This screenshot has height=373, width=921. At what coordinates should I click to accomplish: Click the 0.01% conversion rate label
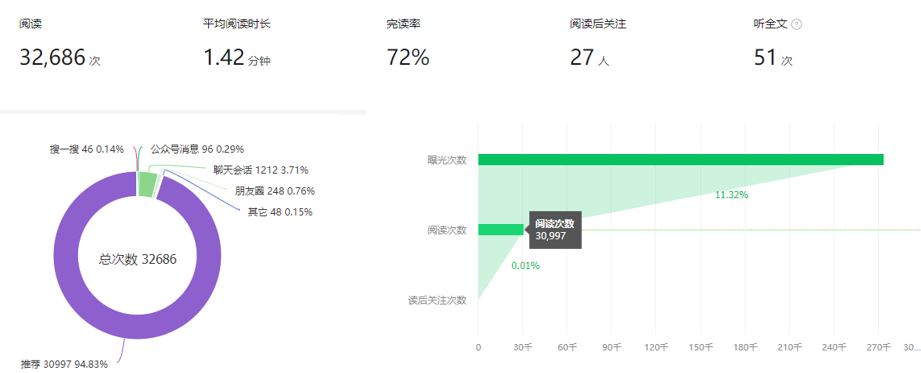click(525, 266)
